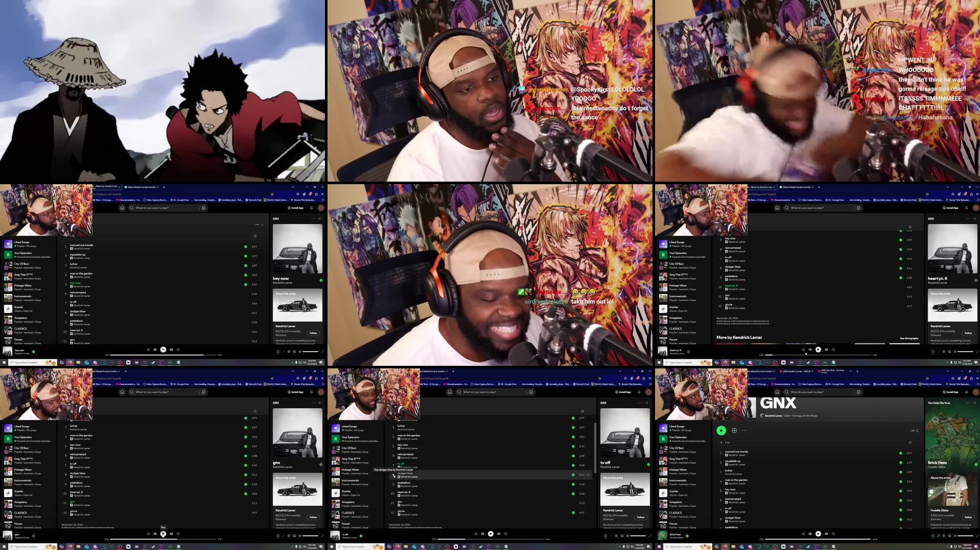Open the Start menu in the Brick Fees frame's taskbar
Image resolution: width=980 pixels, height=550 pixels.
click(x=659, y=547)
